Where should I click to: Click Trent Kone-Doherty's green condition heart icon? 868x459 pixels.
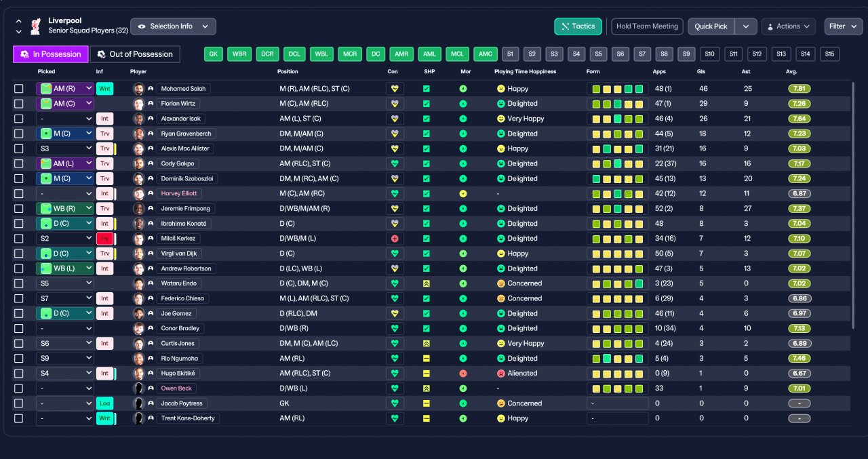pyautogui.click(x=395, y=418)
